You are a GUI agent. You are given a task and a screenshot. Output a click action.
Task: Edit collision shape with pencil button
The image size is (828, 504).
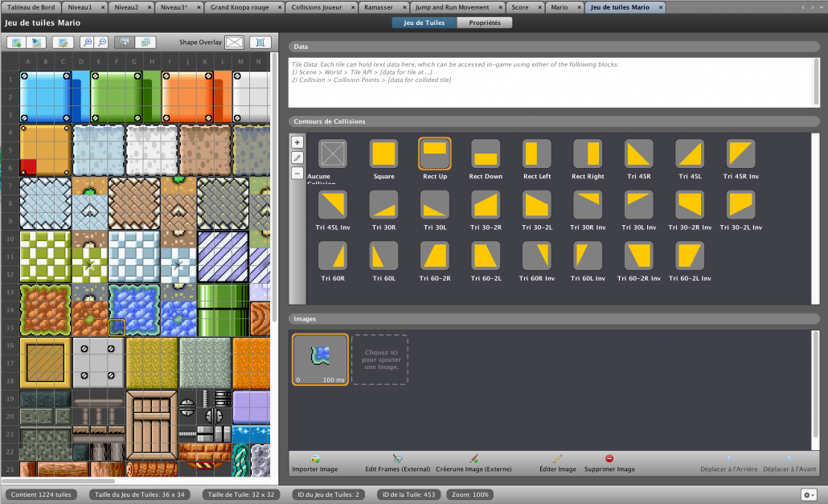pos(297,158)
